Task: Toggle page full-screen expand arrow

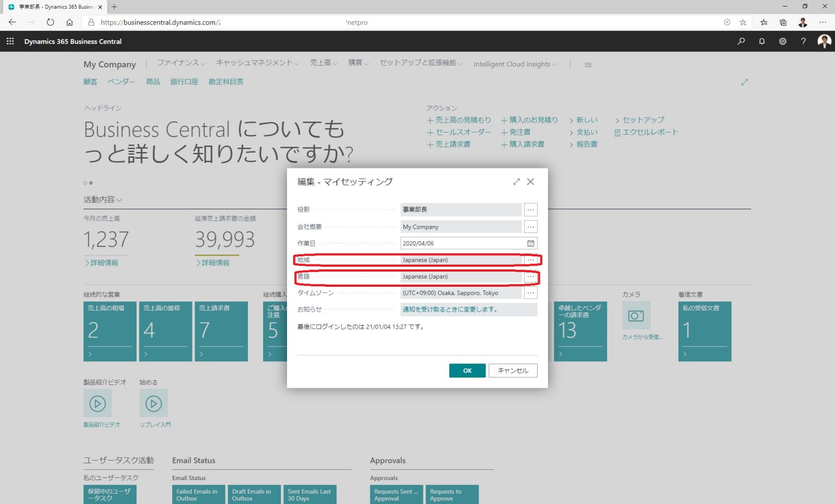Action: pyautogui.click(x=744, y=82)
